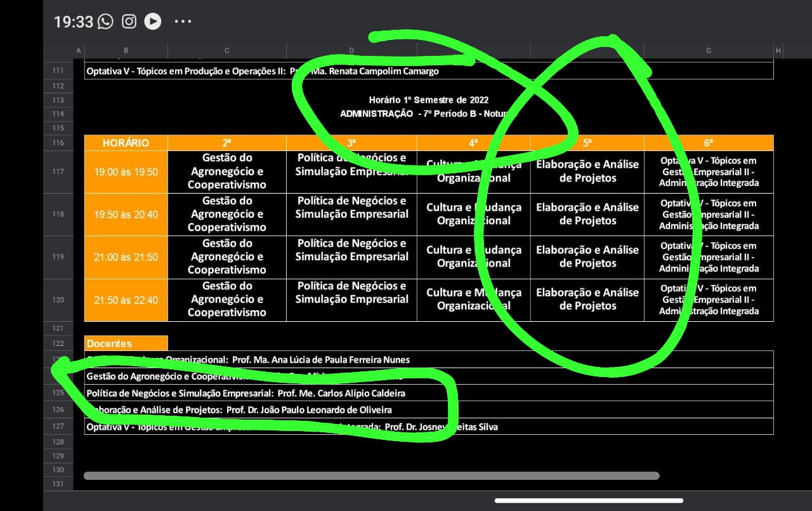The height and width of the screenshot is (511, 812).
Task: Select row 126 header
Action: [58, 409]
